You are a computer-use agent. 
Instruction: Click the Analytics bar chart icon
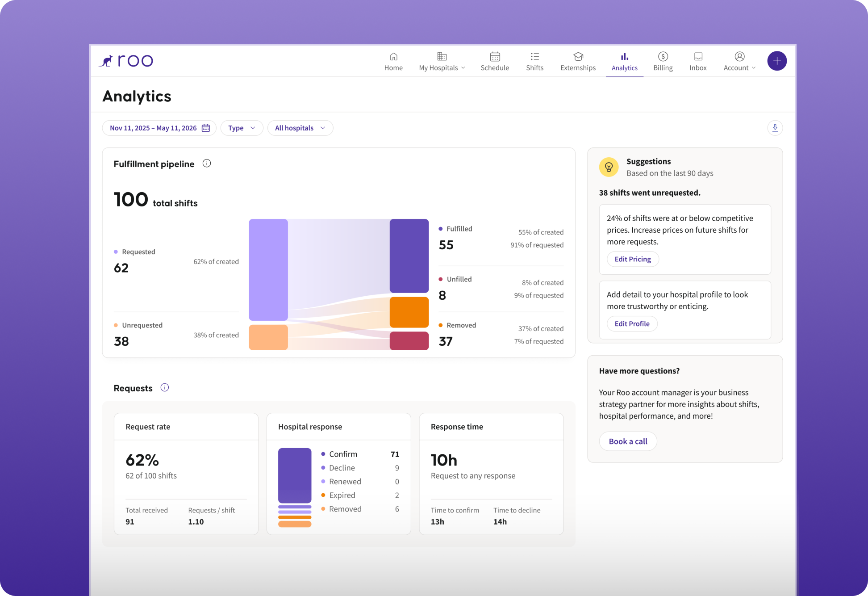(x=624, y=56)
